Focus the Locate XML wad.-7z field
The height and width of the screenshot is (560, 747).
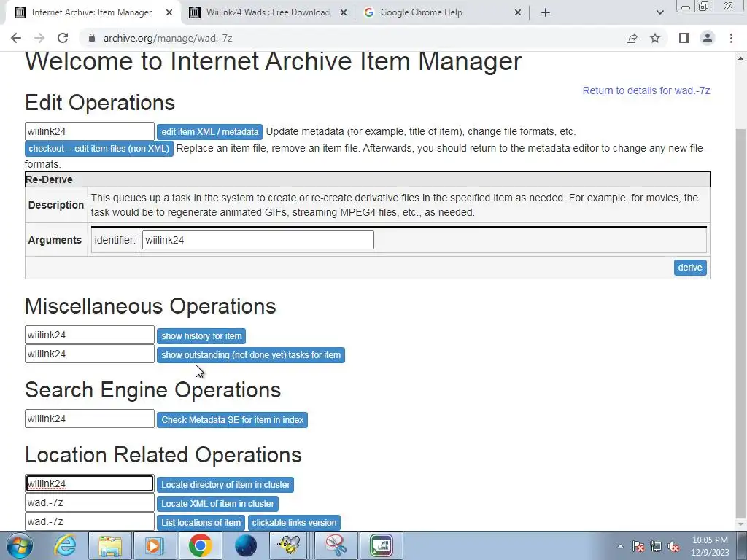(90, 502)
